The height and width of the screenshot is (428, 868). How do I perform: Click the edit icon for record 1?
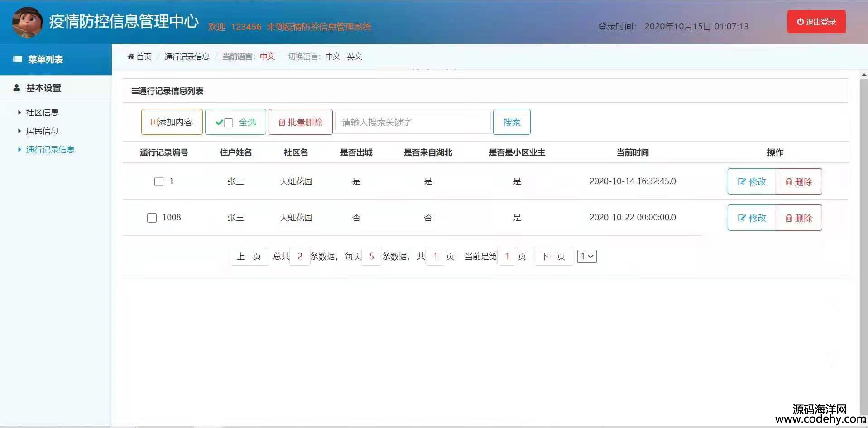pos(741,182)
